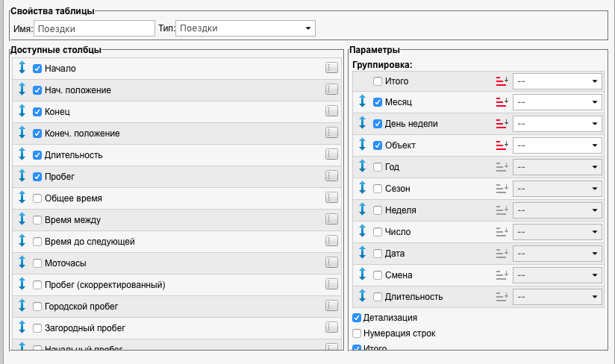Click the move arrow icon beside Городской пробег
This screenshot has height=364, width=615.
(22, 307)
